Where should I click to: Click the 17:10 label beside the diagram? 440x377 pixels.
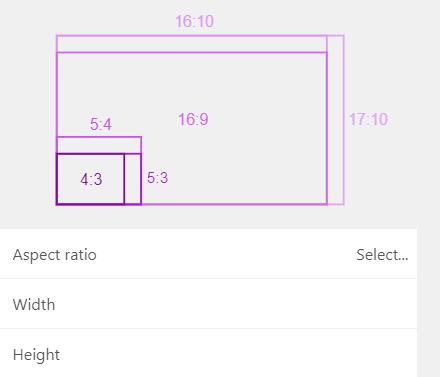368,119
